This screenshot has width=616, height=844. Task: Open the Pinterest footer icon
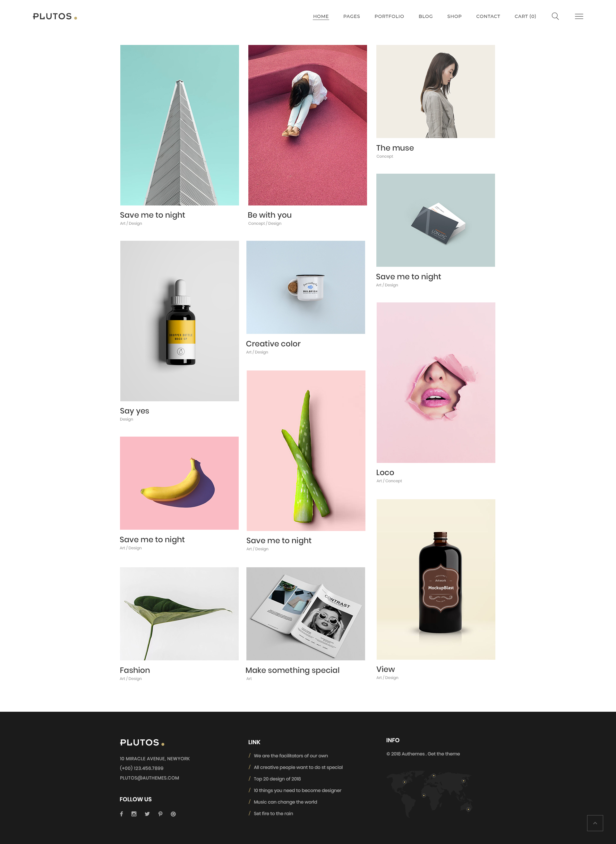160,814
